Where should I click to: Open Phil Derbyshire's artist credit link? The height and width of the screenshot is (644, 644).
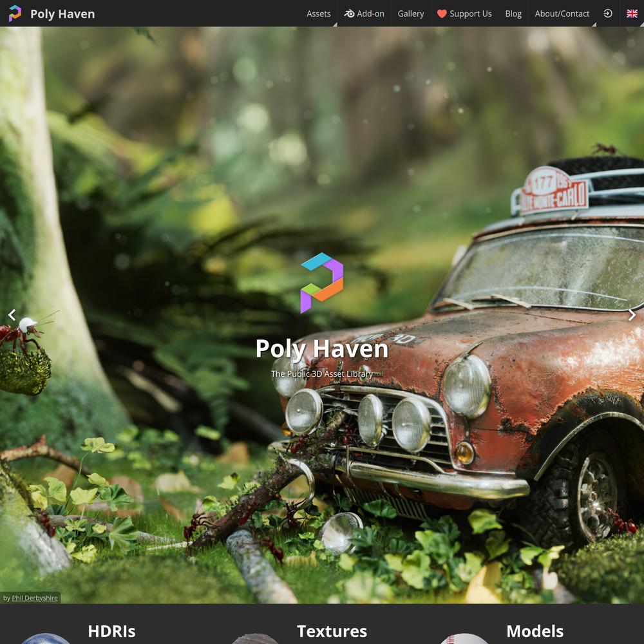point(35,598)
